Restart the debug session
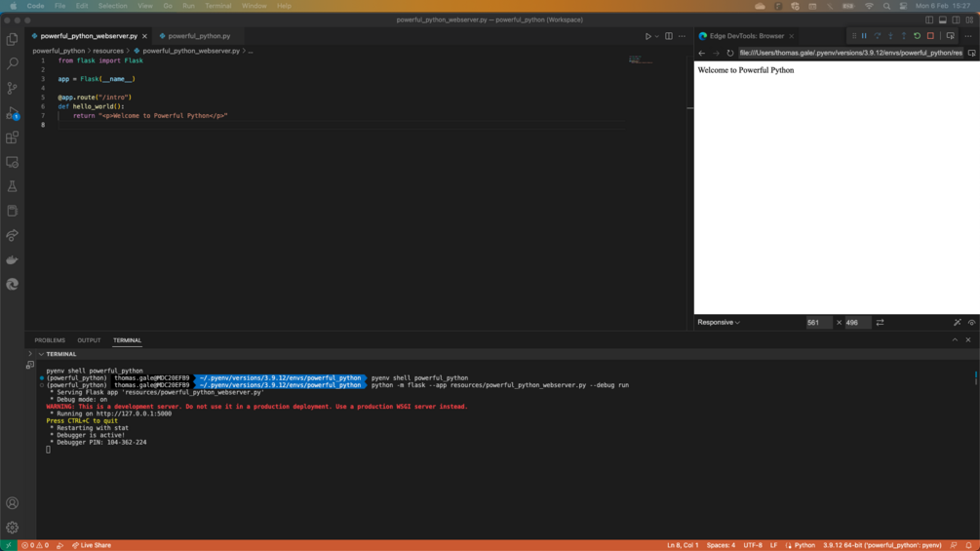The image size is (980, 551). 917,36
